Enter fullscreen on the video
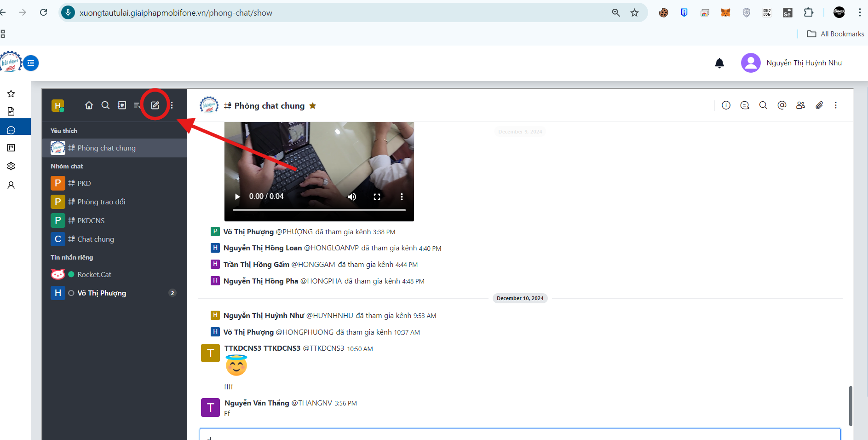Image resolution: width=868 pixels, height=440 pixels. pos(377,197)
